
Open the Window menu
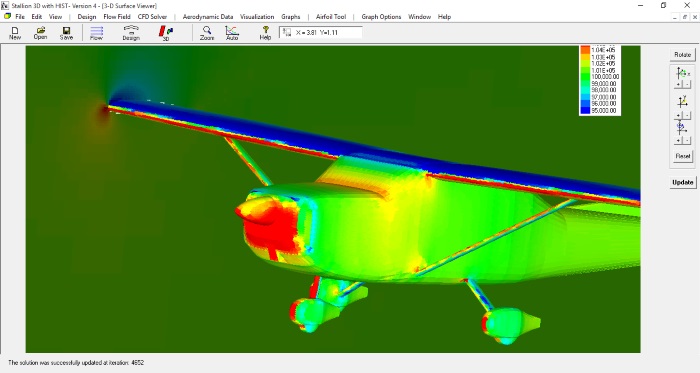(x=419, y=17)
